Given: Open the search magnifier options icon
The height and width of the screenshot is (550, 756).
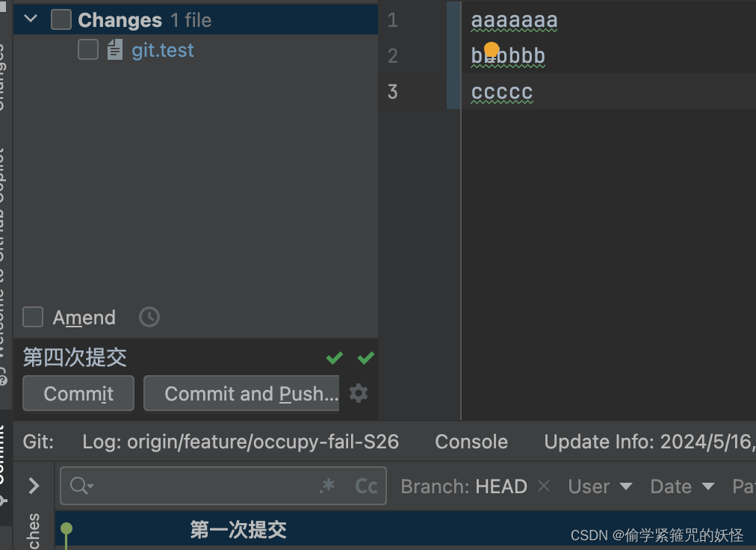Looking at the screenshot, I should [80, 486].
